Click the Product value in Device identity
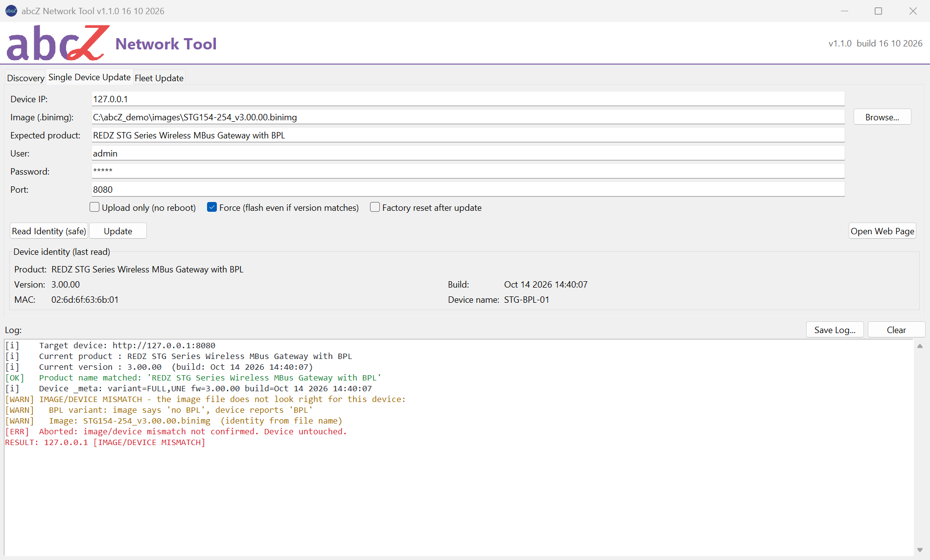The image size is (930, 560). [x=147, y=269]
